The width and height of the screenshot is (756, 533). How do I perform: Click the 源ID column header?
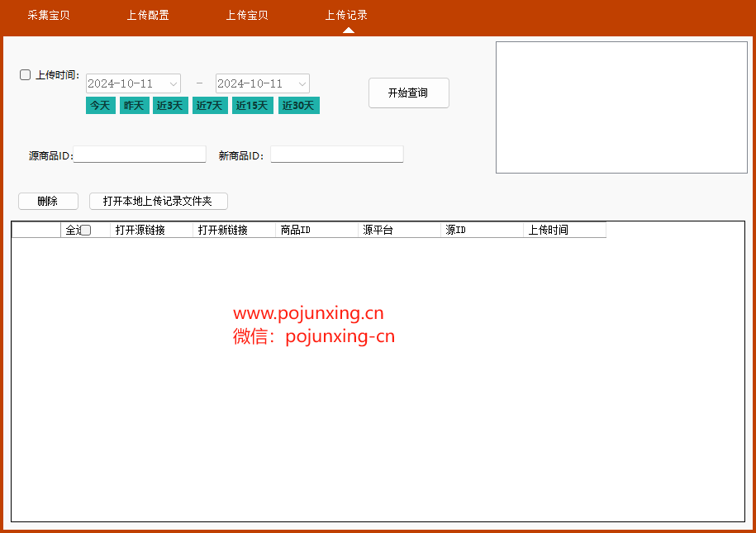[x=482, y=230]
